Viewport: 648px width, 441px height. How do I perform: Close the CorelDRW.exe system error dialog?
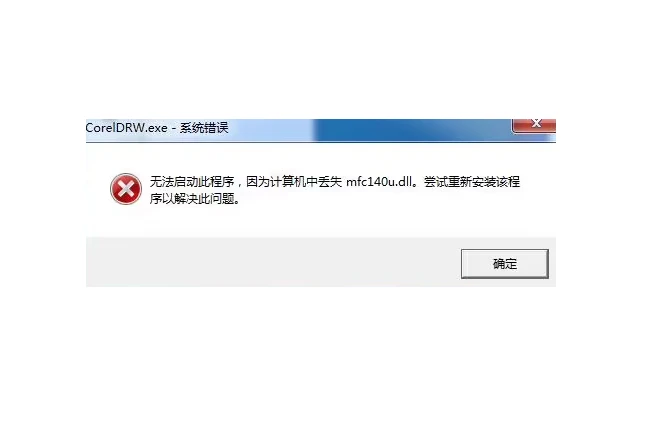(534, 125)
